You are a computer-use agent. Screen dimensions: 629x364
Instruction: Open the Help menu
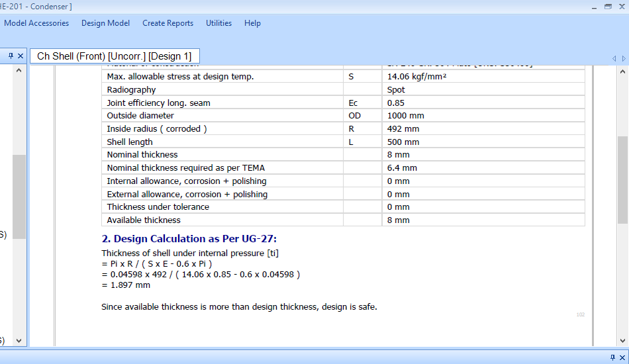252,23
